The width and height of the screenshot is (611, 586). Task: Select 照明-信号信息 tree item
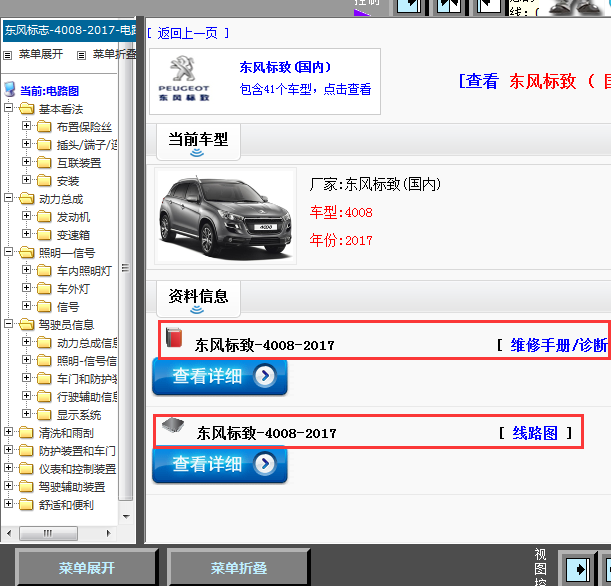[x=87, y=361]
